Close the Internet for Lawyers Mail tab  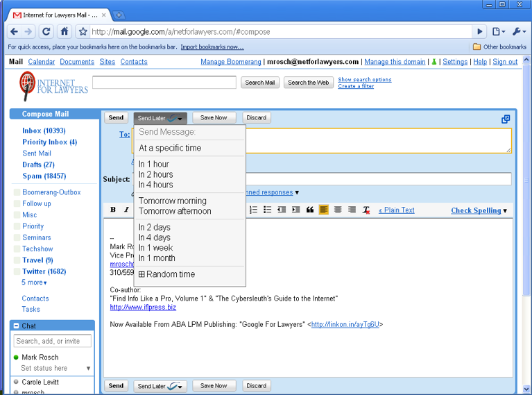pos(104,15)
